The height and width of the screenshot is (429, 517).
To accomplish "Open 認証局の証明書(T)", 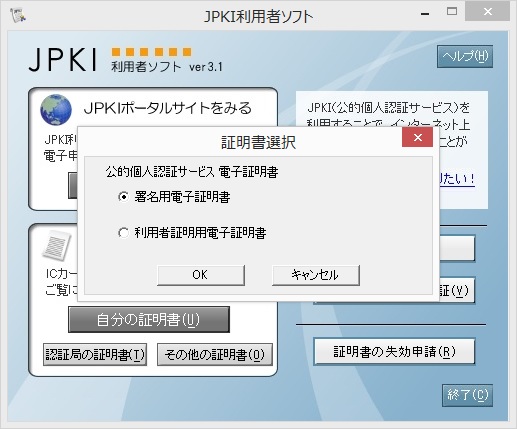I will [x=95, y=354].
